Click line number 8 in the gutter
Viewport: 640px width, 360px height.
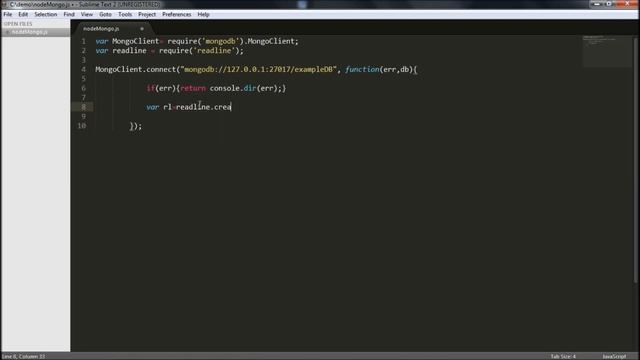tap(84, 107)
